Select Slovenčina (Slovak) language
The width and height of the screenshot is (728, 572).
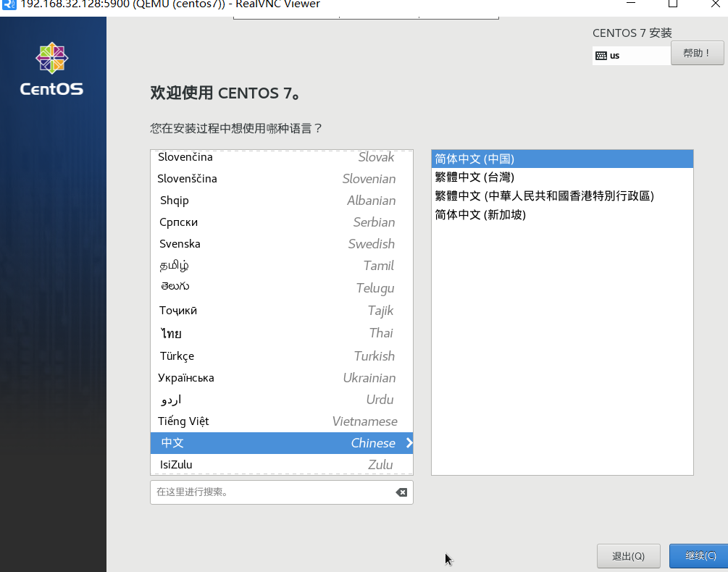coord(281,157)
